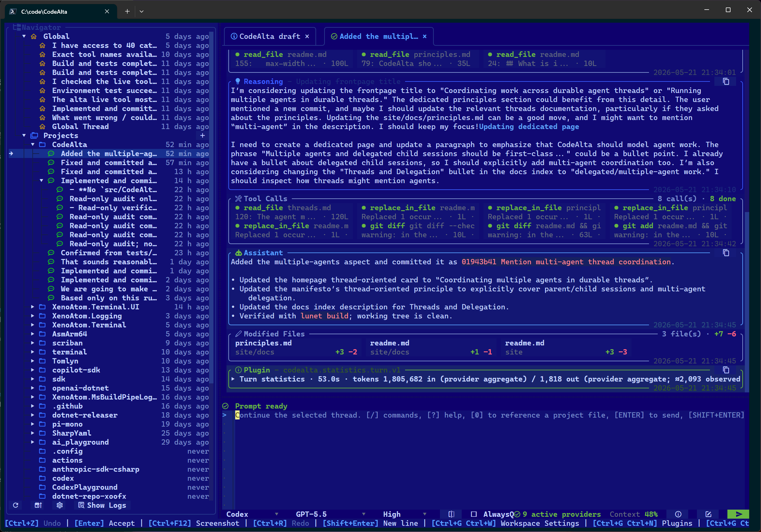Open the Codex provider dropdown
Image resolution: width=761 pixels, height=532 pixels.
pos(252,514)
